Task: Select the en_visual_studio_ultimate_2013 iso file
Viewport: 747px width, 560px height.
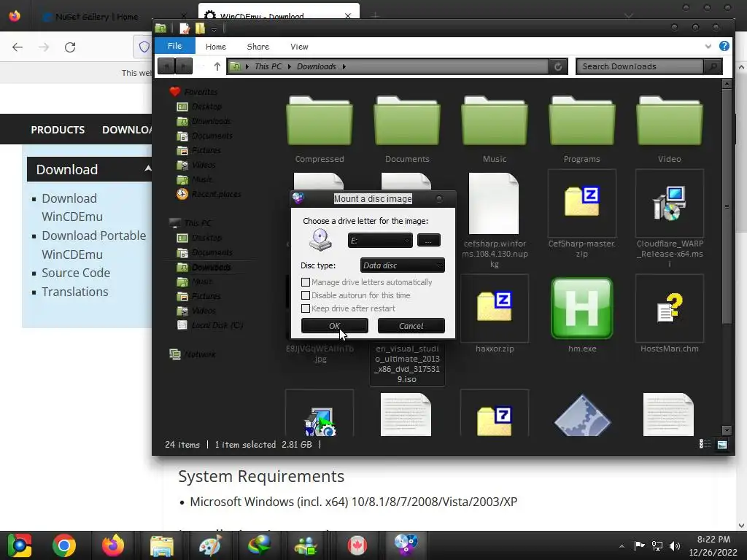Action: click(407, 364)
